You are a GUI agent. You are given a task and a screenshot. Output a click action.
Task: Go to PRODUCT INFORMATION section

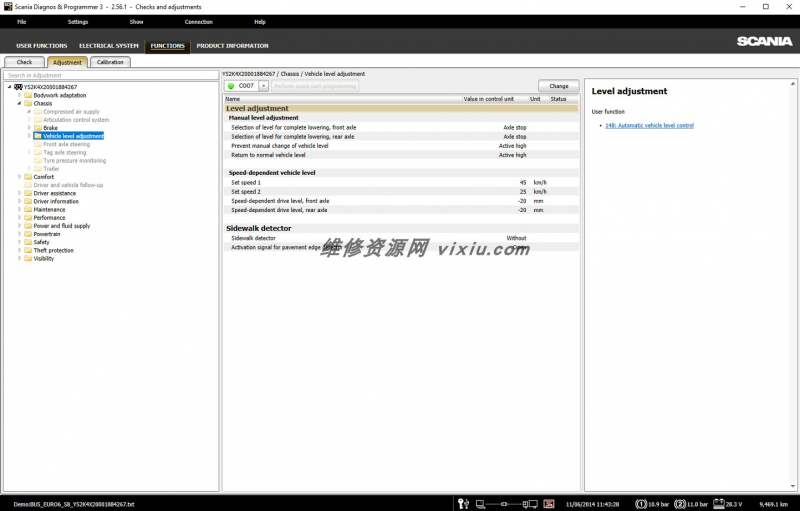pyautogui.click(x=232, y=46)
